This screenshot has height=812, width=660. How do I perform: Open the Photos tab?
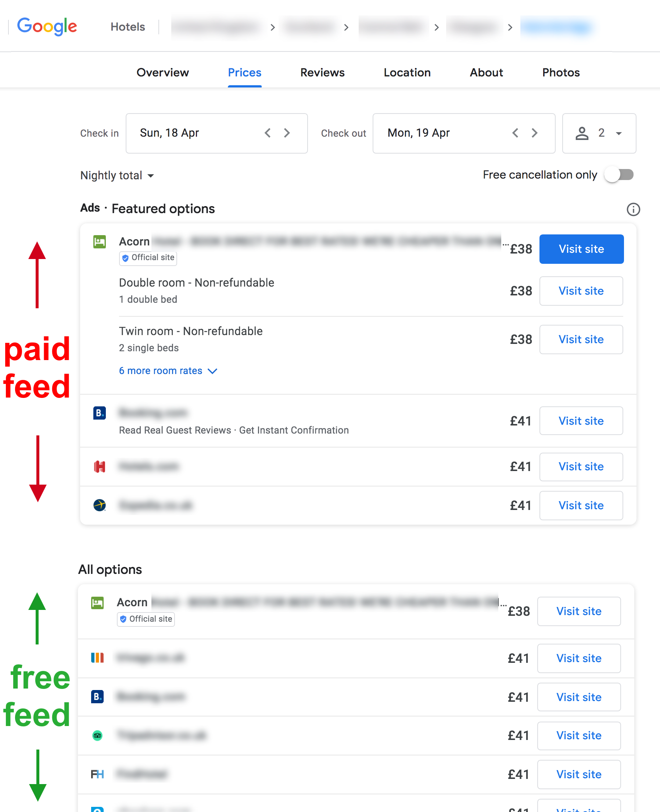pyautogui.click(x=561, y=73)
